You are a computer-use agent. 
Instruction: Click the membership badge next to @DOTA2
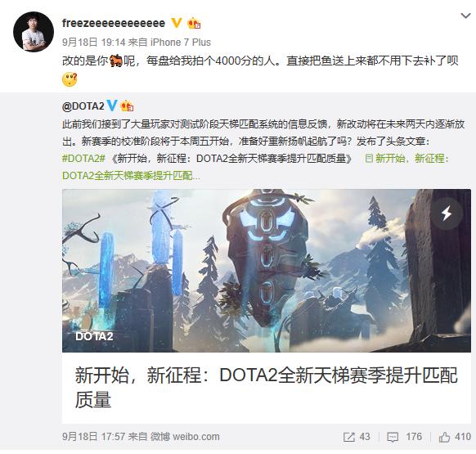(x=127, y=106)
